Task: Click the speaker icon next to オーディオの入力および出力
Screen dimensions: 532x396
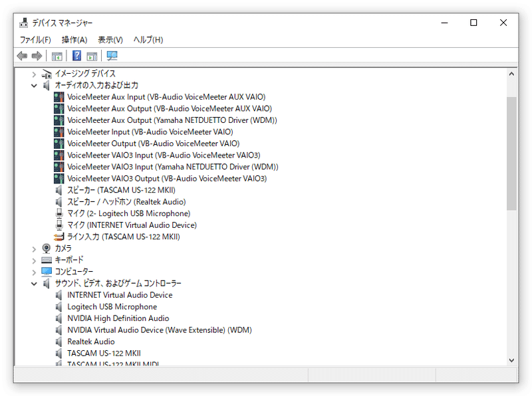Action: click(x=47, y=86)
